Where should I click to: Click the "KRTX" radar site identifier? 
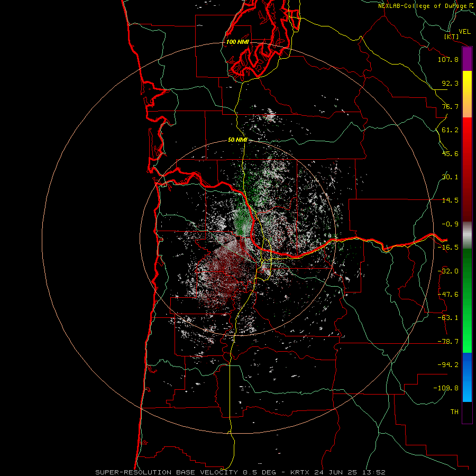(300, 472)
